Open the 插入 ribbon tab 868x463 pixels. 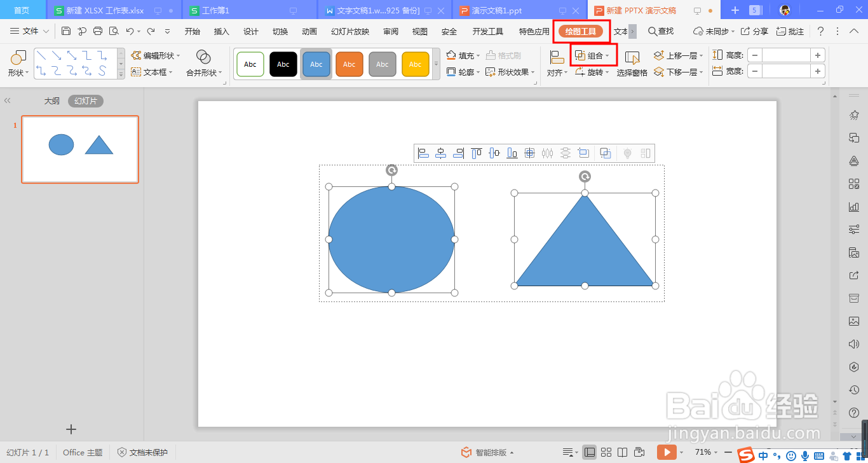click(x=221, y=31)
